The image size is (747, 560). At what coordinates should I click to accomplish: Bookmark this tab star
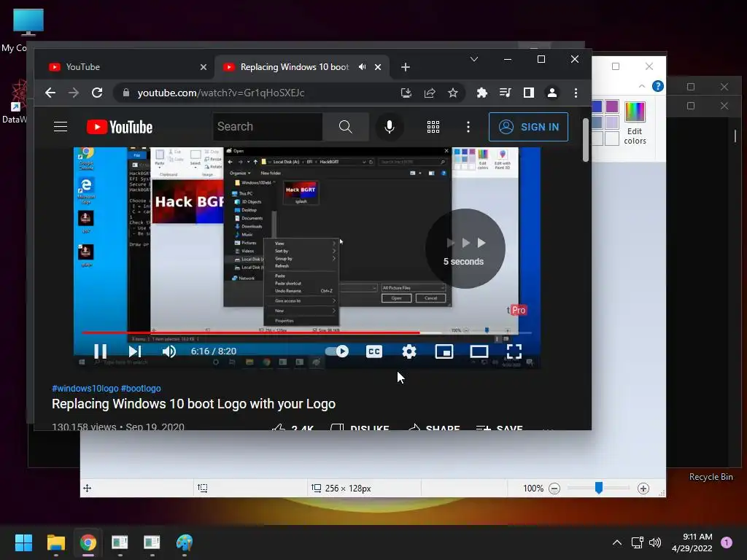pyautogui.click(x=452, y=93)
